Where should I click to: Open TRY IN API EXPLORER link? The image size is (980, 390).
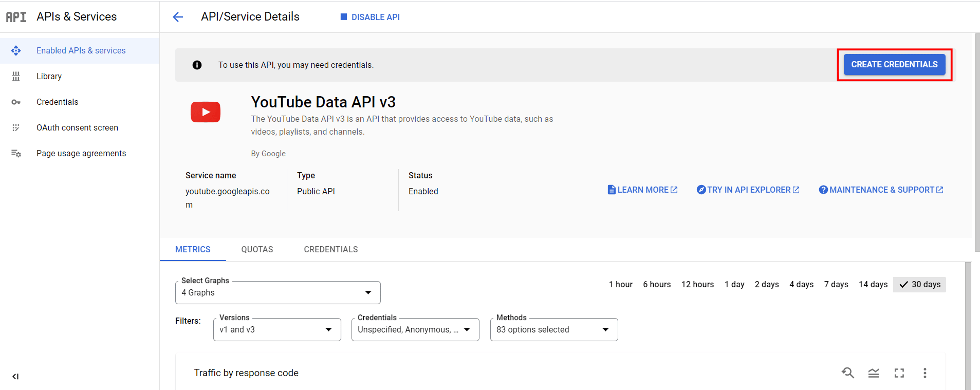(x=748, y=189)
